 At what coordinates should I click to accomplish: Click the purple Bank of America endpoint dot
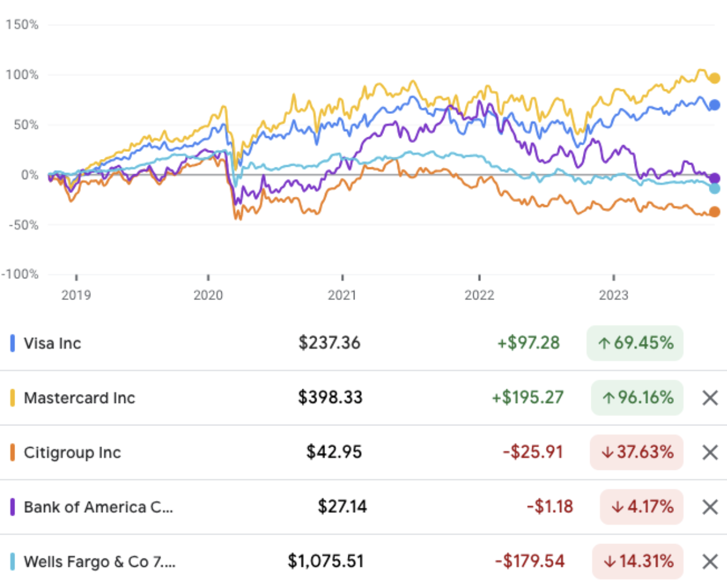(x=715, y=178)
